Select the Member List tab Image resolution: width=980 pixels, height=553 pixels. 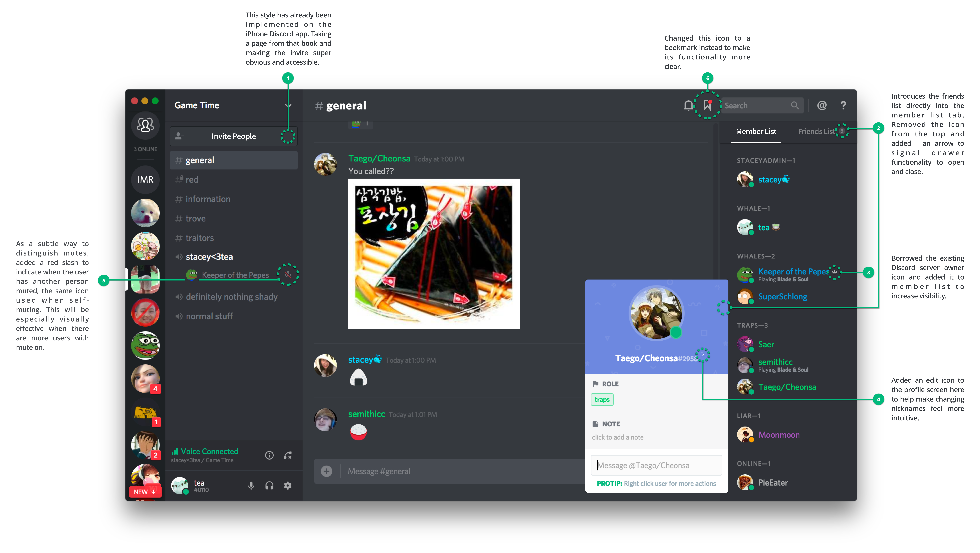coord(755,131)
